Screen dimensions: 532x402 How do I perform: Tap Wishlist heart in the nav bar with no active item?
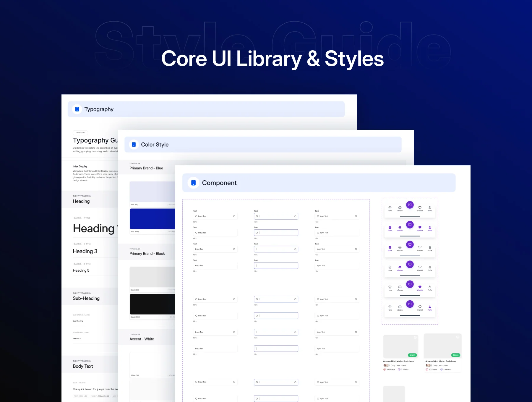click(420, 208)
